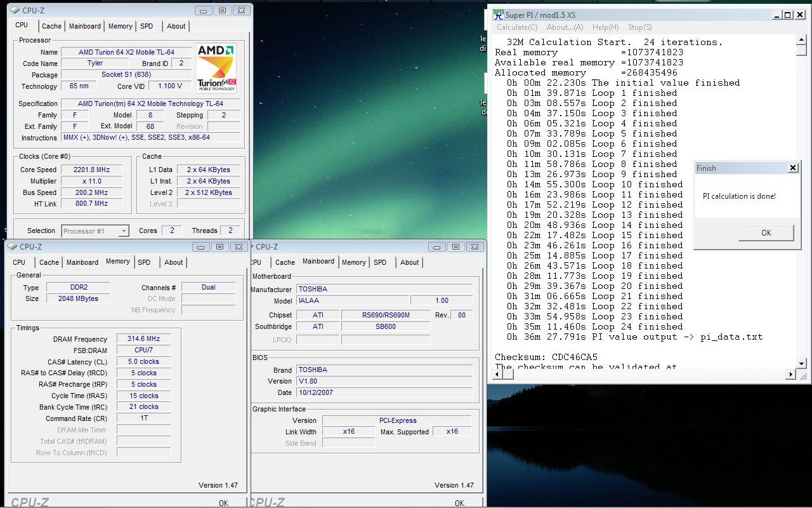The height and width of the screenshot is (508, 812).
Task: Click Super PI horizontal scrollbar right arrow
Action: [791, 375]
